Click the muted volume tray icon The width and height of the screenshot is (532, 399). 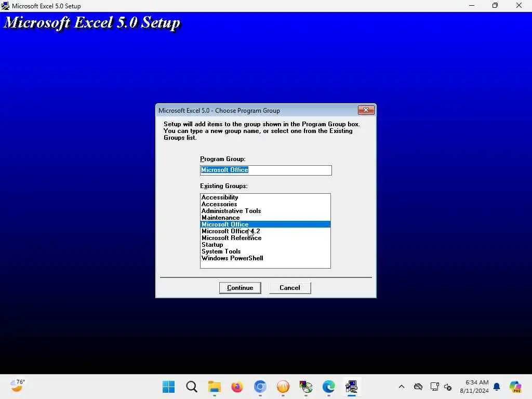tap(448, 387)
